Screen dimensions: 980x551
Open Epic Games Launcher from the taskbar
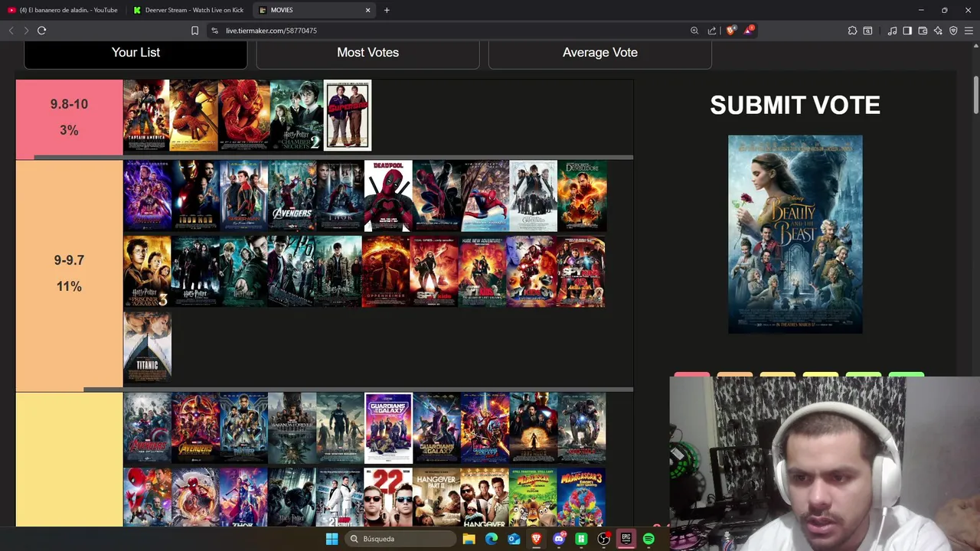(626, 539)
